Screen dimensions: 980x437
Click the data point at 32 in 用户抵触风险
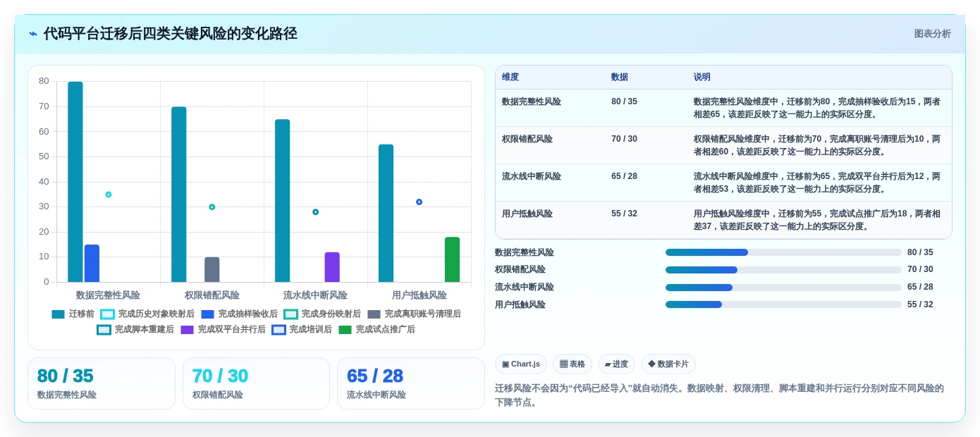click(419, 202)
